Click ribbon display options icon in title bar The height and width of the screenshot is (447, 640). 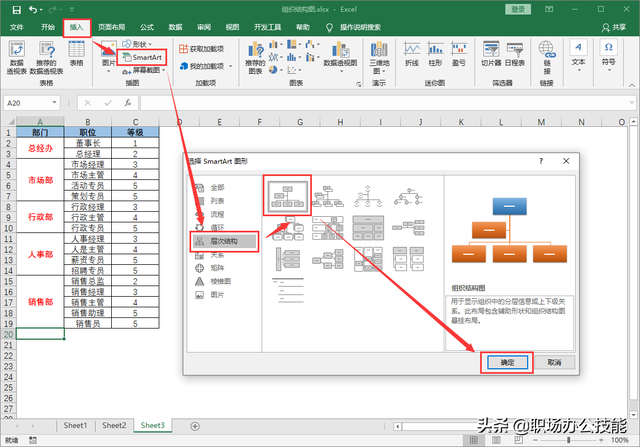549,9
